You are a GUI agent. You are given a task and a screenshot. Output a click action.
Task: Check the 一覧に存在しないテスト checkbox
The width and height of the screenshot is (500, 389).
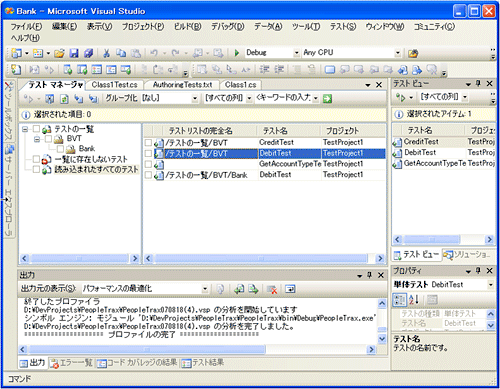(x=36, y=159)
